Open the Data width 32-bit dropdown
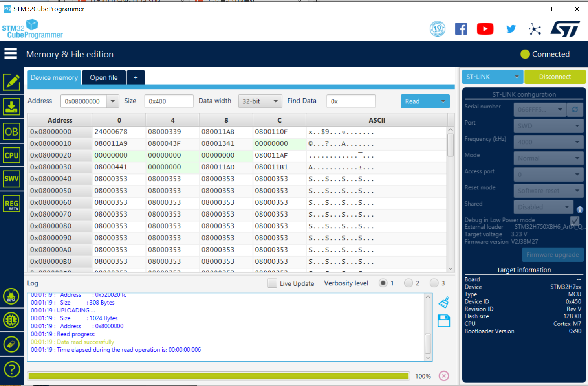This screenshot has width=588, height=386. pos(260,101)
